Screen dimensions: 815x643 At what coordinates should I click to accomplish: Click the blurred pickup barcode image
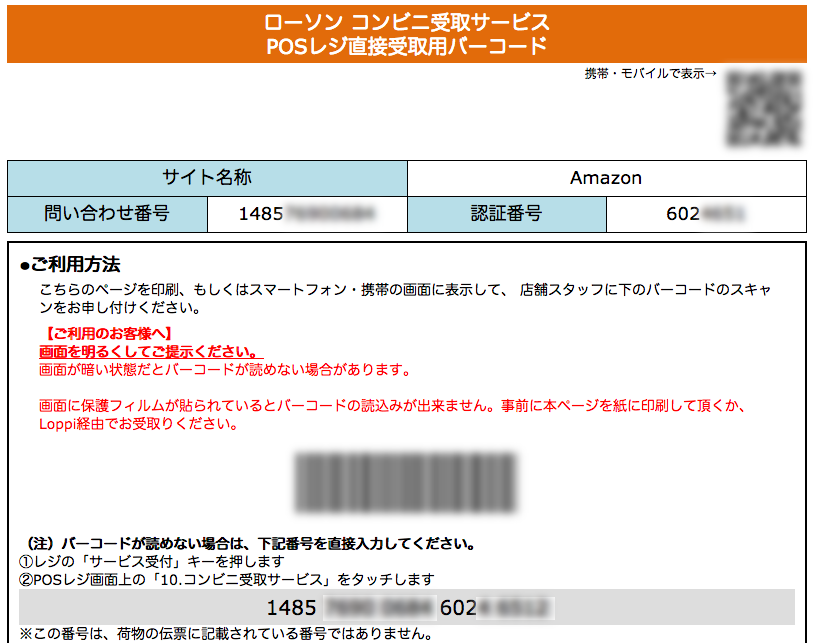405,483
